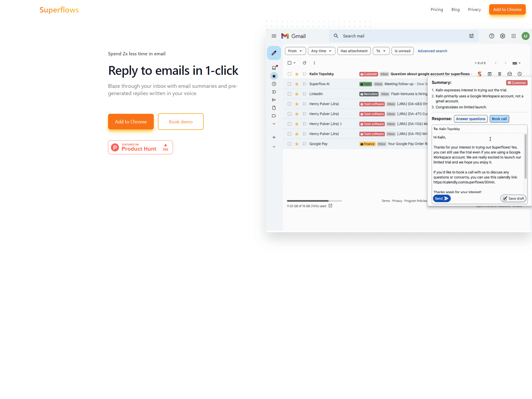532x399 pixels.
Task: Open Pricing in top navigation
Action: (x=437, y=10)
